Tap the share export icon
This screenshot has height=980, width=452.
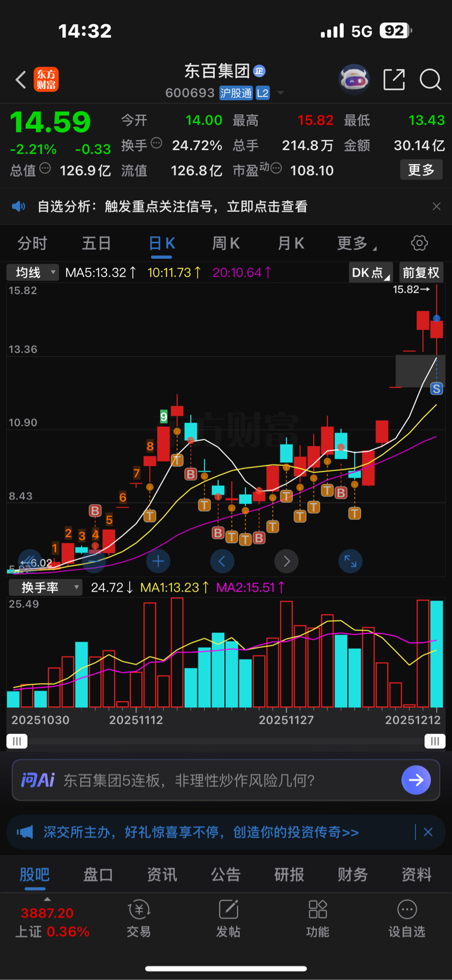coord(394,79)
